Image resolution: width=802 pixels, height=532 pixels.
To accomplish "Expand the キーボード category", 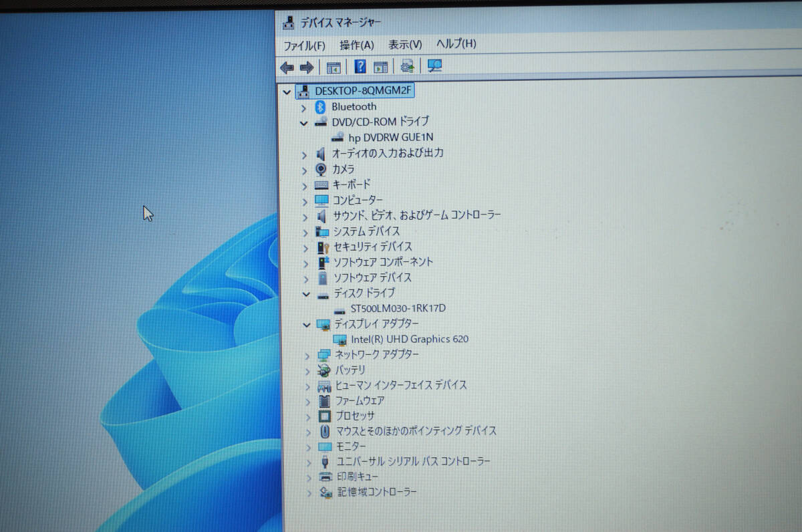I will click(305, 185).
